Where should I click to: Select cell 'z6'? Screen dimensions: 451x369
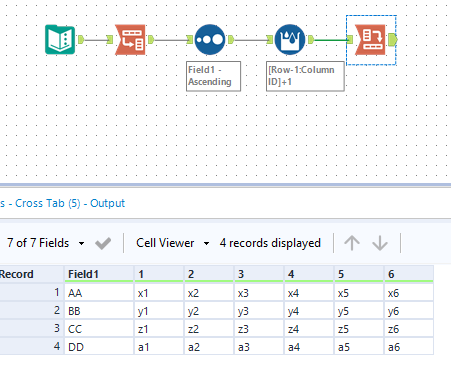[x=409, y=329]
